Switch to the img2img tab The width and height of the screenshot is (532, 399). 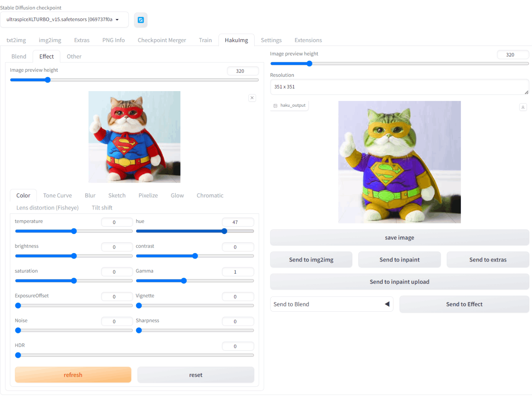coord(50,40)
